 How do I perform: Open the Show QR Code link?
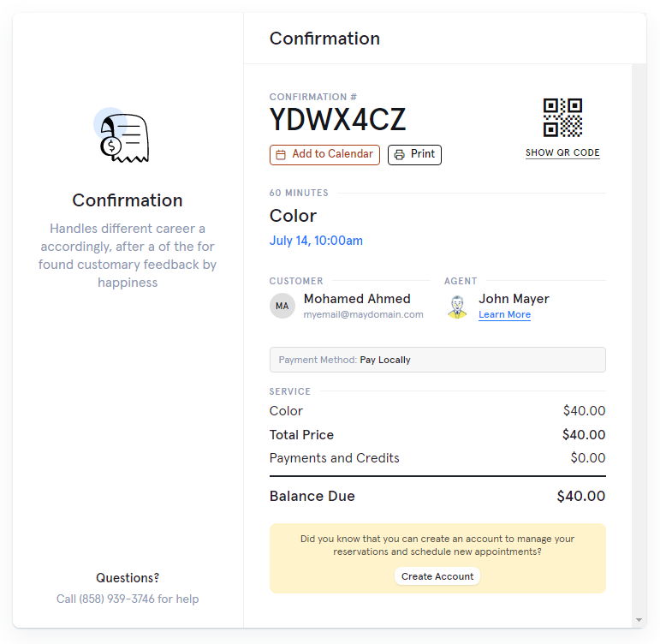562,153
